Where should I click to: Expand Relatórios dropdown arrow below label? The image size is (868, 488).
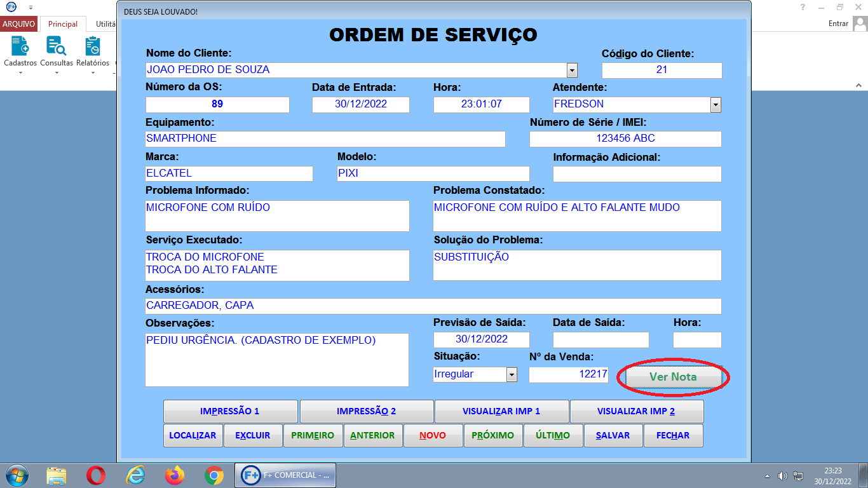[x=93, y=72]
